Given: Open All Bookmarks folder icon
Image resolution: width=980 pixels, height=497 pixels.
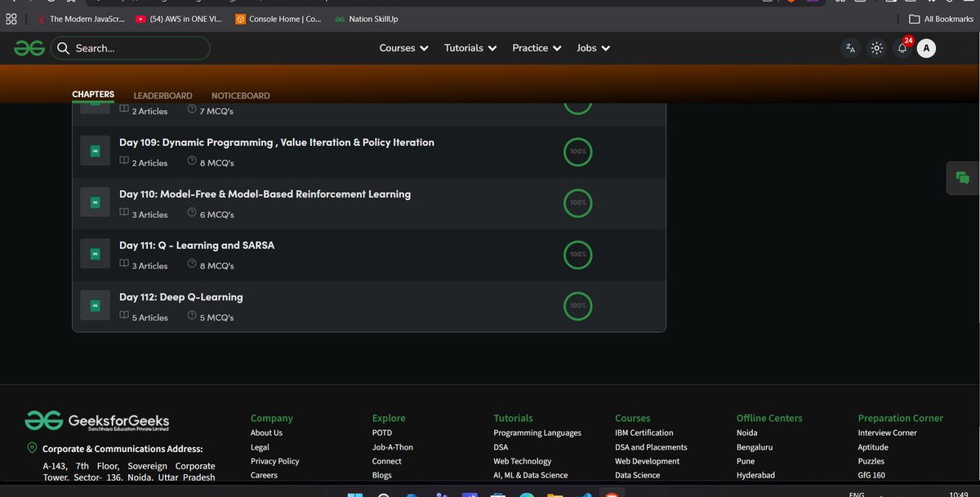Looking at the screenshot, I should pyautogui.click(x=915, y=19).
